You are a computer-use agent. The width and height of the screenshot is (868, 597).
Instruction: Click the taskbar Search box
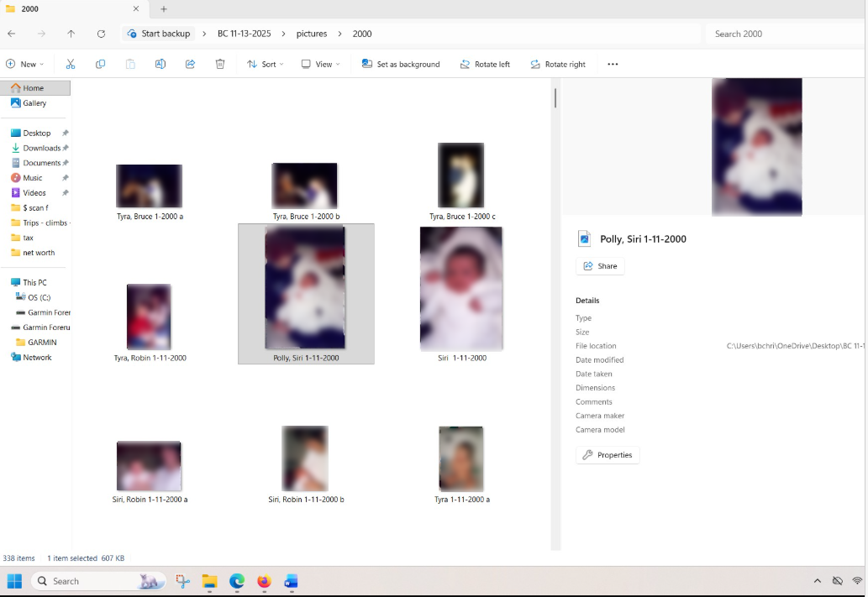point(98,581)
